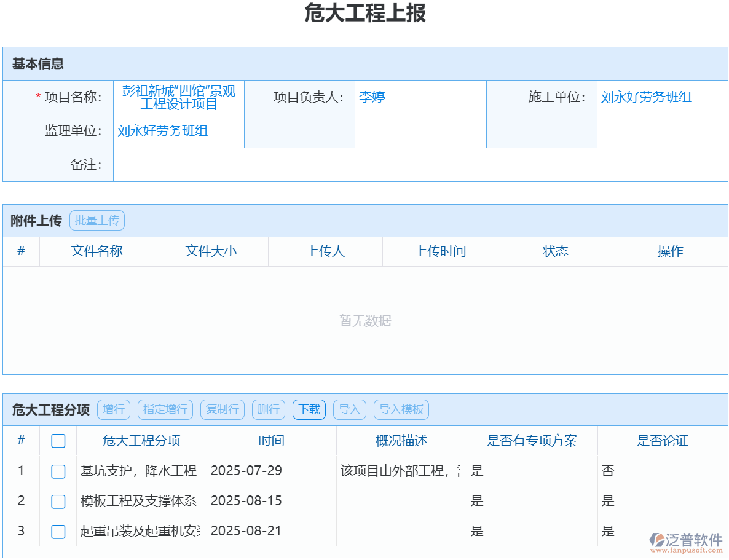Open the 施工单位 link 刘永好劳务班组
Viewport: 729px width, 560px height.
645,97
